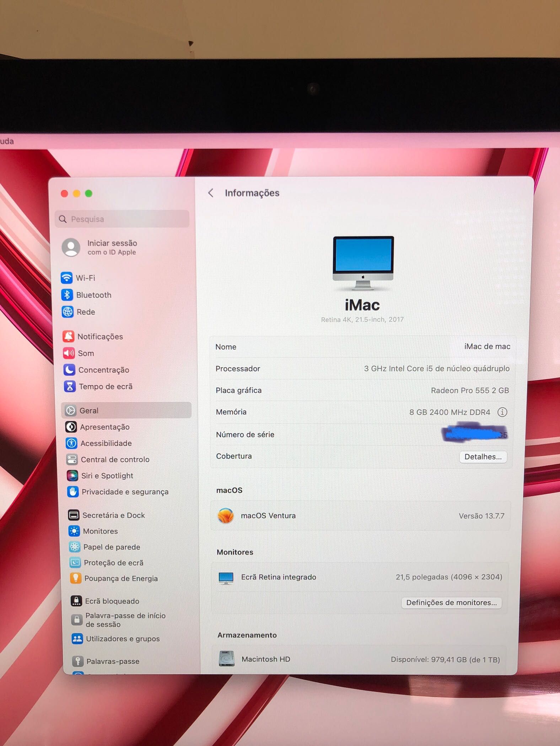Open Siri e Spotlight icon
This screenshot has height=746, width=560.
pyautogui.click(x=72, y=475)
